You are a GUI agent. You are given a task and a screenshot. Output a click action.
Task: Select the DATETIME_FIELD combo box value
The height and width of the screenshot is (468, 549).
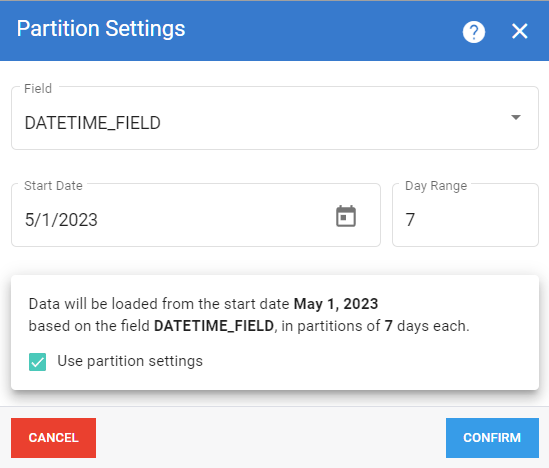(275, 118)
